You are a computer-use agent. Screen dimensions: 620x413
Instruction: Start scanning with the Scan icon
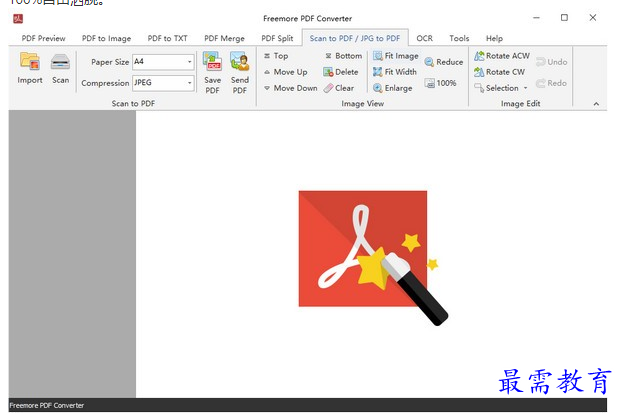pyautogui.click(x=60, y=61)
